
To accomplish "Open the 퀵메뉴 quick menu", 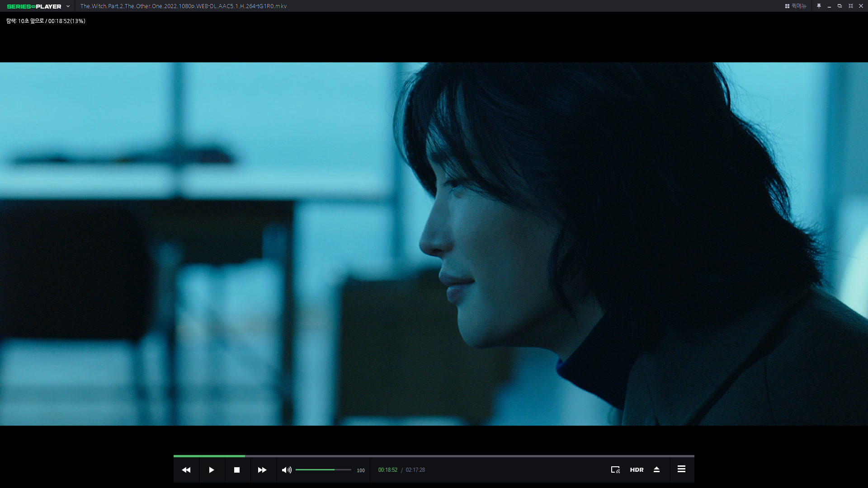I will tap(796, 6).
